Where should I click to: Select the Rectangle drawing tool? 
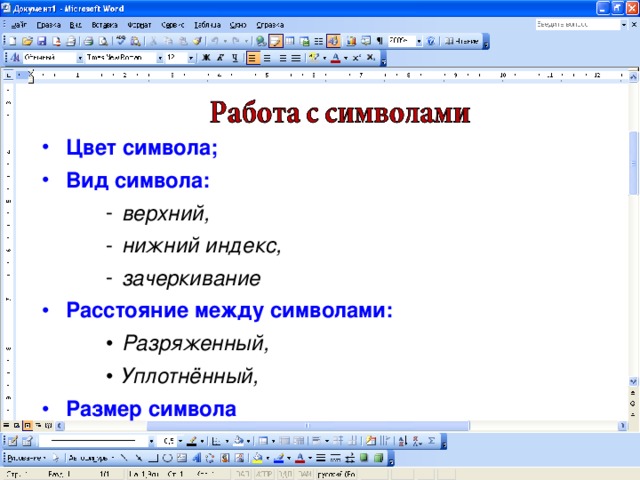(153, 458)
